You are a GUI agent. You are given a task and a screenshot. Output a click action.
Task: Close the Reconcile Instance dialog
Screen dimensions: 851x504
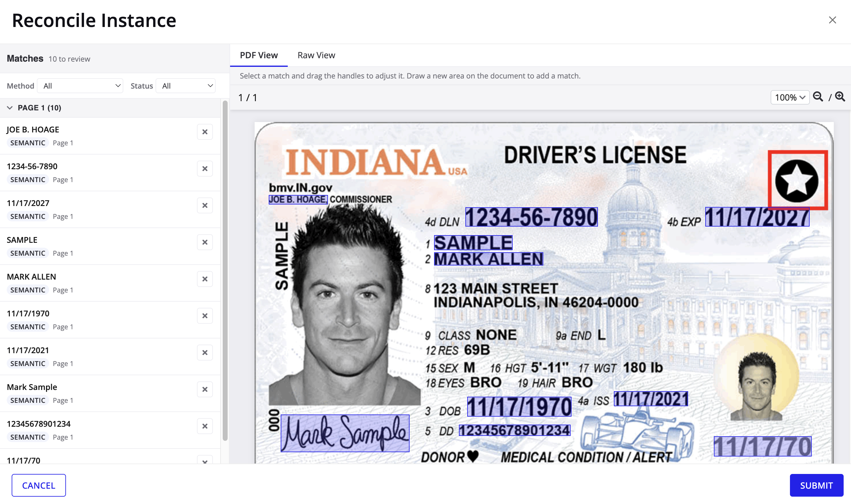(832, 20)
